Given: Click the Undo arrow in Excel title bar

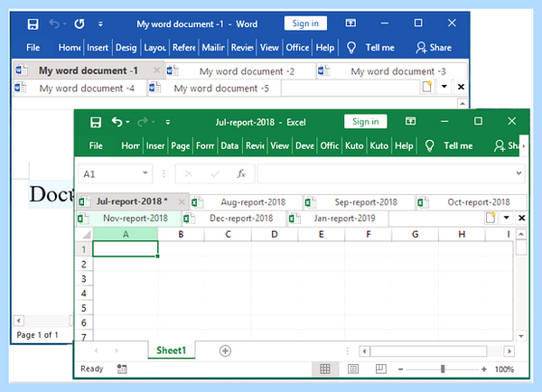Looking at the screenshot, I should point(117,122).
